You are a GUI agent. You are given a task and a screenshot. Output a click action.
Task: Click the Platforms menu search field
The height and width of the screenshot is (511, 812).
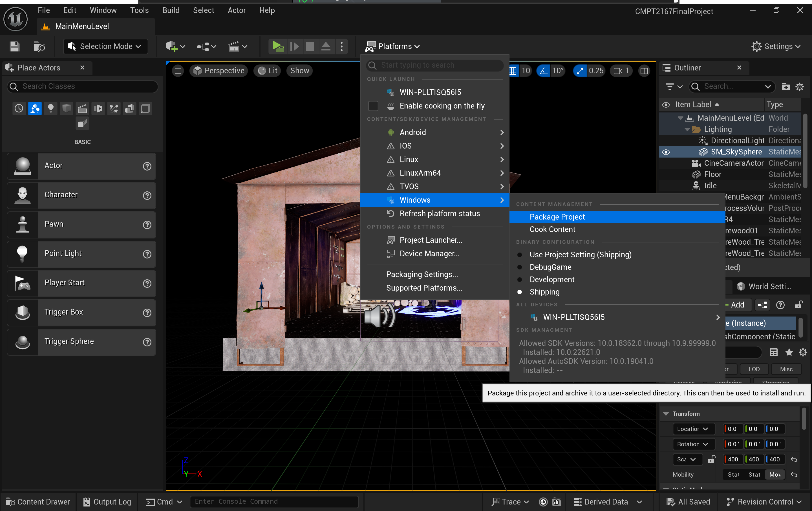pos(435,65)
